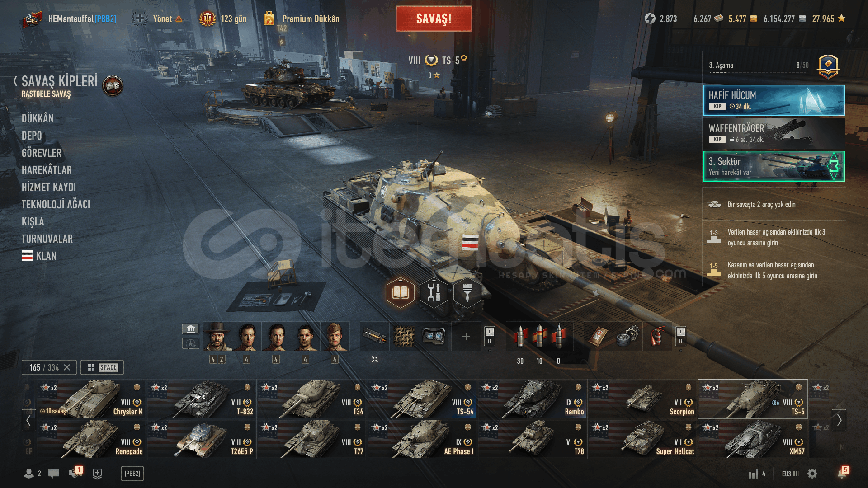Open the vehicle research book icon
Screen dimensions: 868x488
click(x=400, y=293)
